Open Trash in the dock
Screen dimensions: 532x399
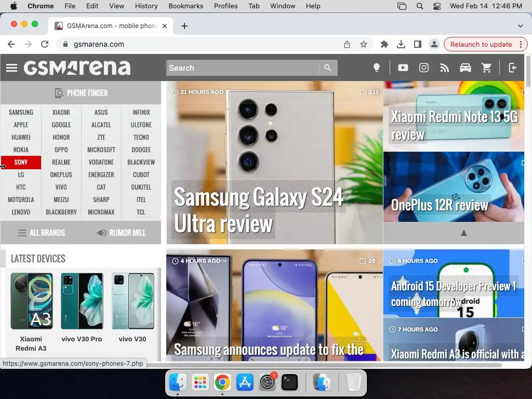tap(353, 382)
